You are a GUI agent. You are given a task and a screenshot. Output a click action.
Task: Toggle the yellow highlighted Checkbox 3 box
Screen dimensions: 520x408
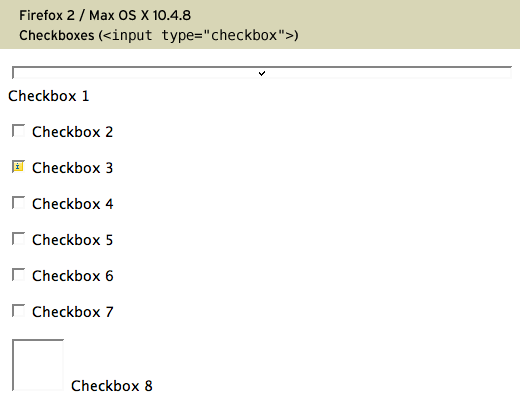point(18,167)
